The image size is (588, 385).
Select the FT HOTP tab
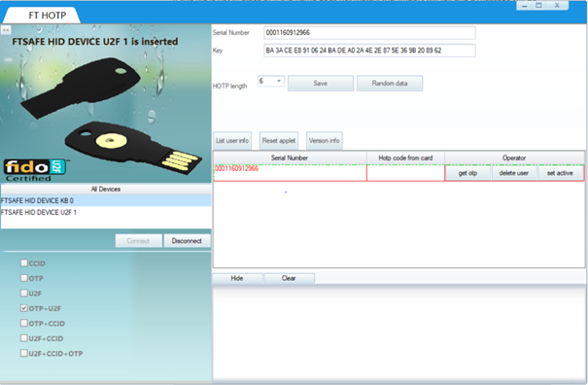pos(47,16)
